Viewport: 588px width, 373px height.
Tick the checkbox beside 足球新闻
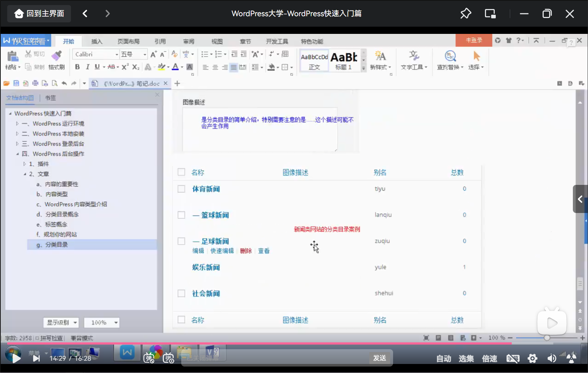click(x=182, y=241)
